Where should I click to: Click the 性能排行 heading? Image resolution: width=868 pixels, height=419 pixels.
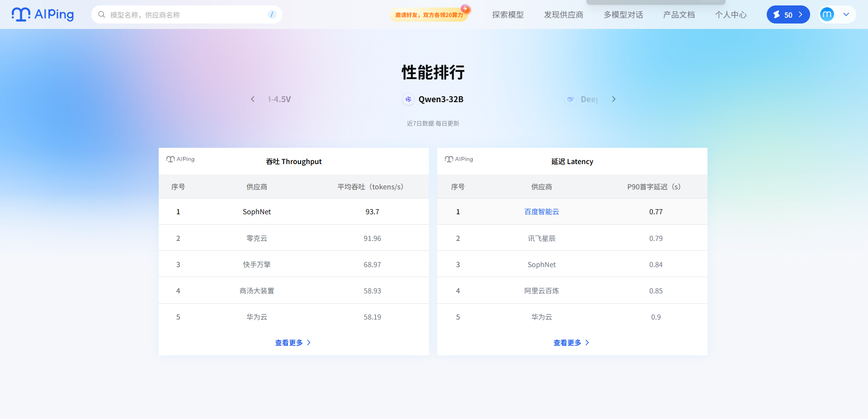coord(433,72)
